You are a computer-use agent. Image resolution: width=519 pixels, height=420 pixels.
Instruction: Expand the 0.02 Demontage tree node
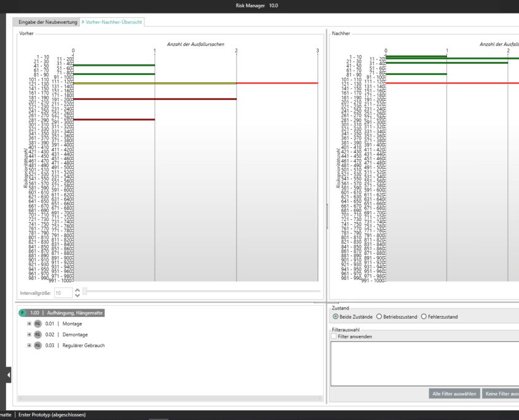[29, 335]
